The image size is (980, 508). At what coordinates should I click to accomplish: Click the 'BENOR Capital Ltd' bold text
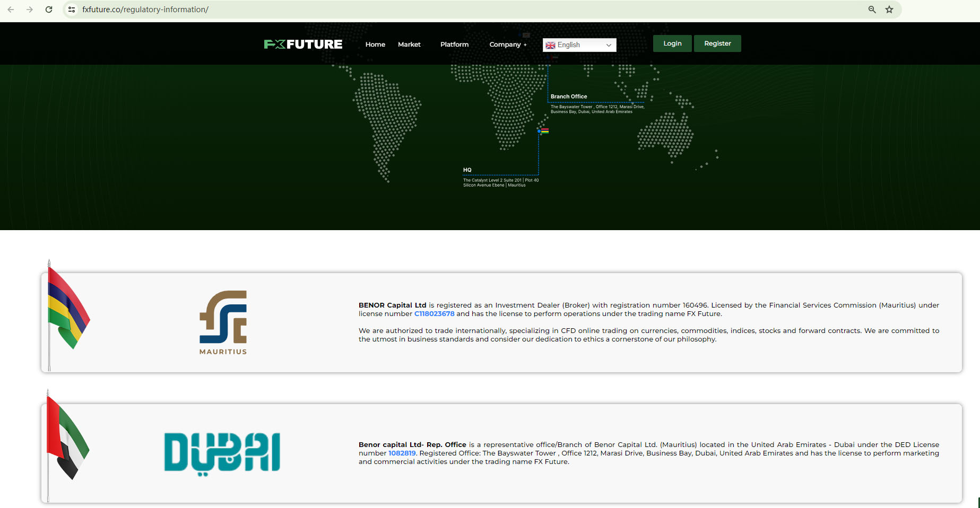pyautogui.click(x=393, y=305)
